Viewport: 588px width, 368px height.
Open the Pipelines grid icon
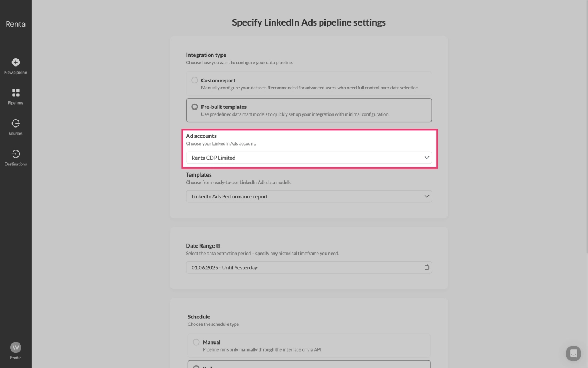[x=16, y=93]
